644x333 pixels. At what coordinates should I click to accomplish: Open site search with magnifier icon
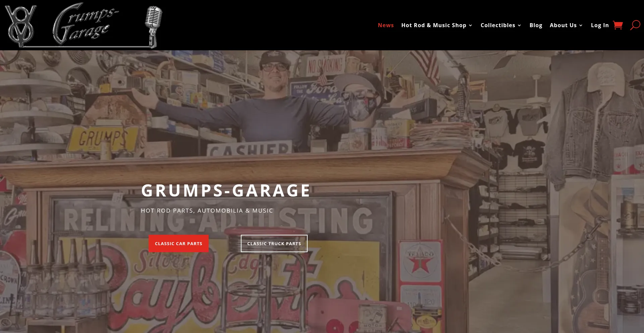tap(635, 25)
